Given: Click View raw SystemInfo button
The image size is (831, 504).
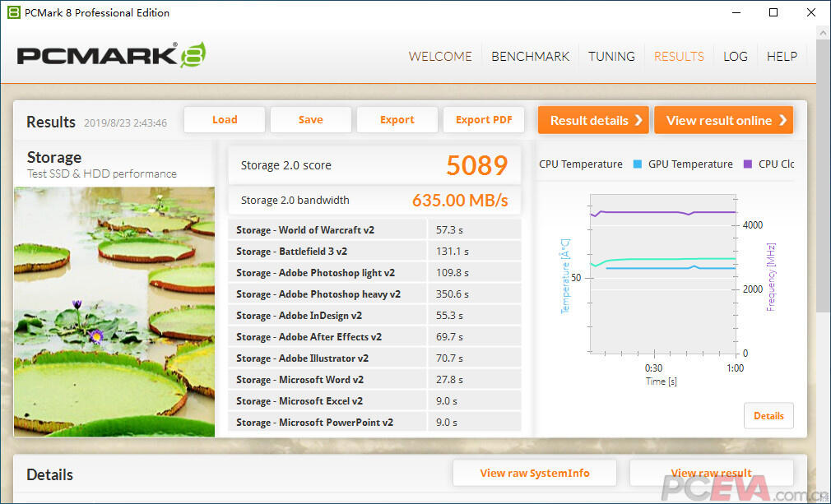Looking at the screenshot, I should (x=535, y=473).
